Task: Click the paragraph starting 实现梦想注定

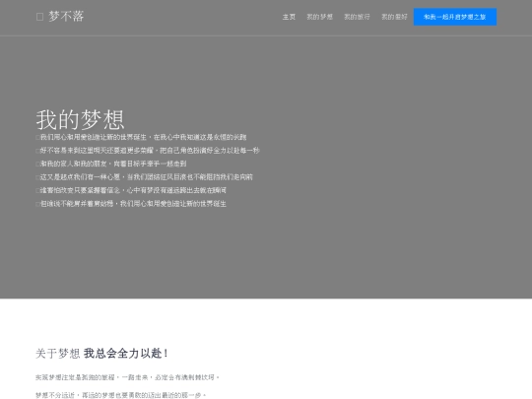Action: (x=127, y=377)
